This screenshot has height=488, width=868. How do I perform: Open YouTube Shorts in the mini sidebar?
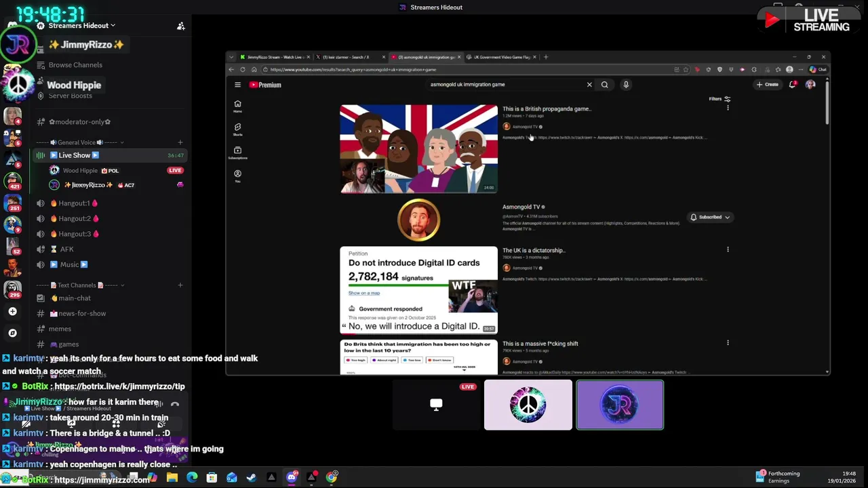237,129
